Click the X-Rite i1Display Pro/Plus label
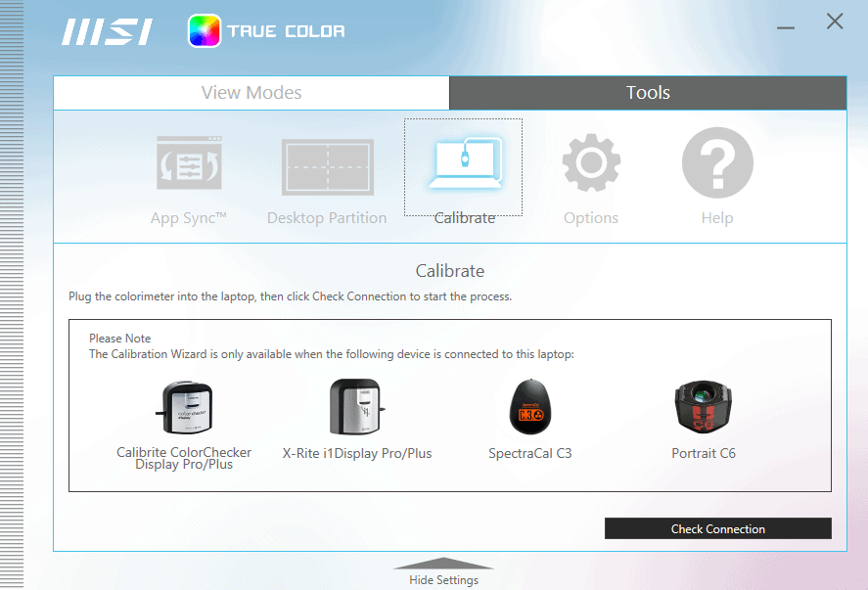The width and height of the screenshot is (868, 590). point(357,453)
